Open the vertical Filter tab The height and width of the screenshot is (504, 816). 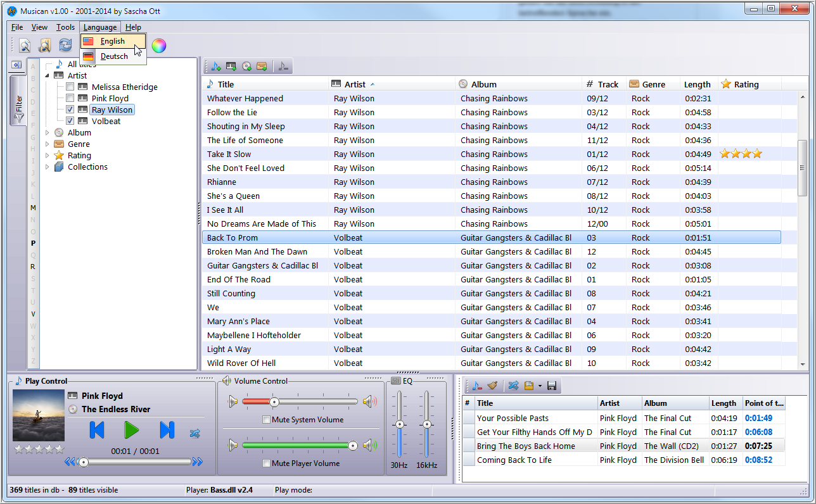[x=18, y=101]
